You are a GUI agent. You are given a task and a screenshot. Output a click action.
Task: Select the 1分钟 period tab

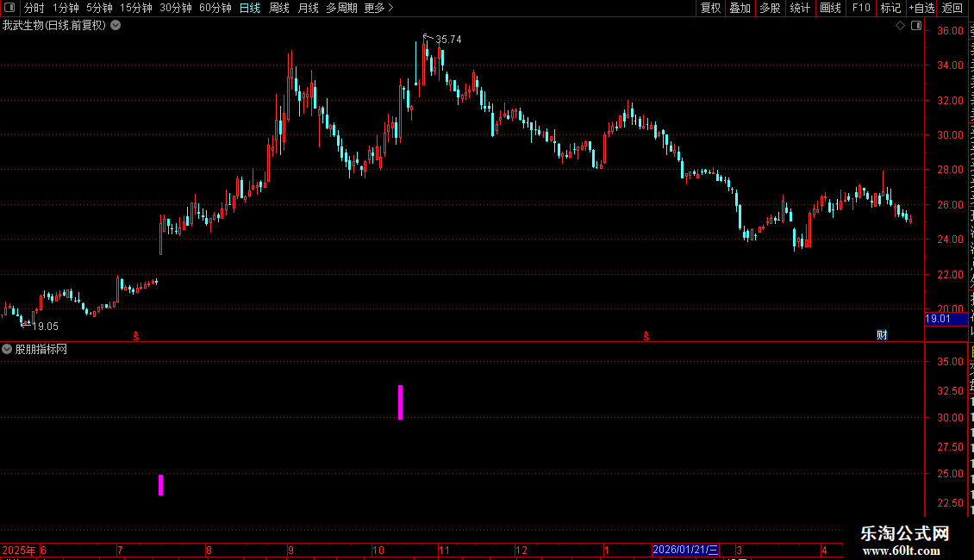(66, 8)
